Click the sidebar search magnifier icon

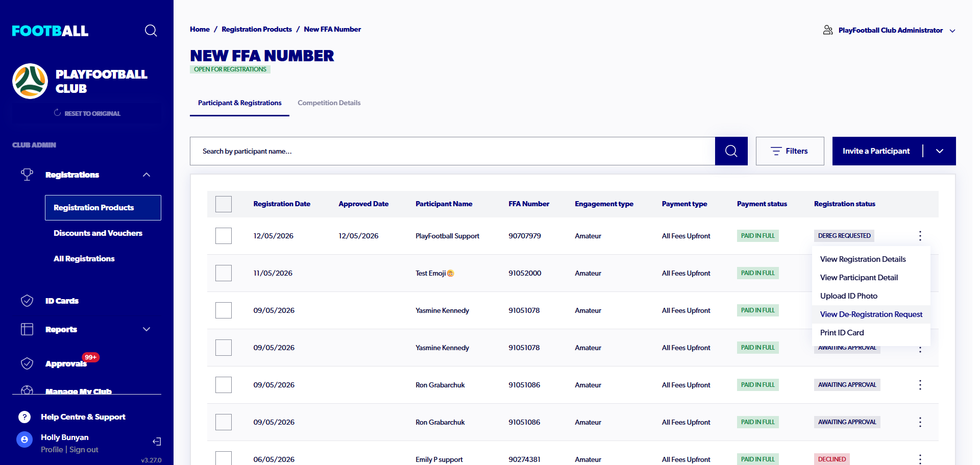tap(151, 31)
